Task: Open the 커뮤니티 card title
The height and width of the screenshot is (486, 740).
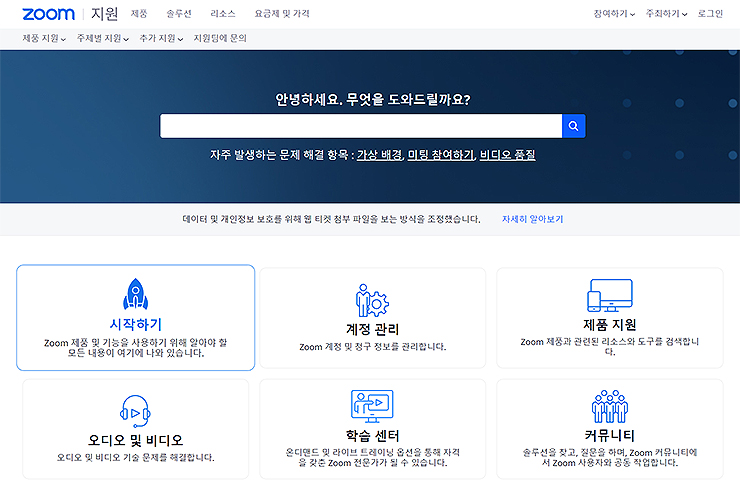Action: point(610,436)
